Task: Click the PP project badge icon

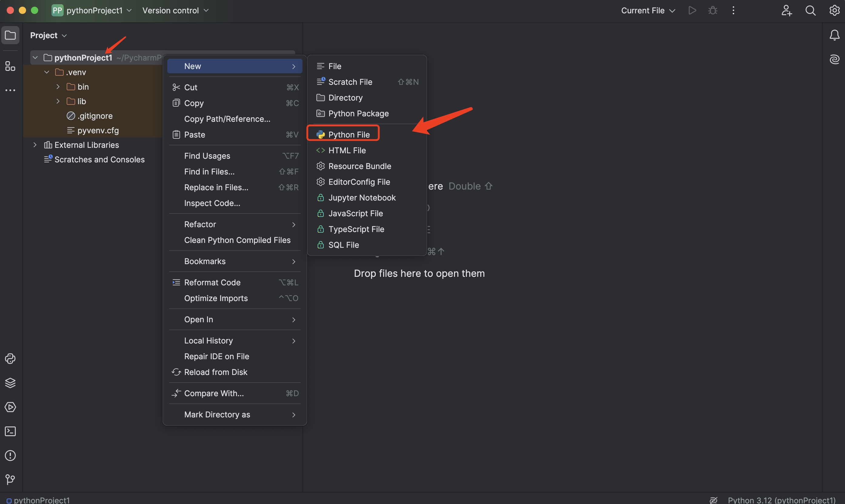Action: 57,11
